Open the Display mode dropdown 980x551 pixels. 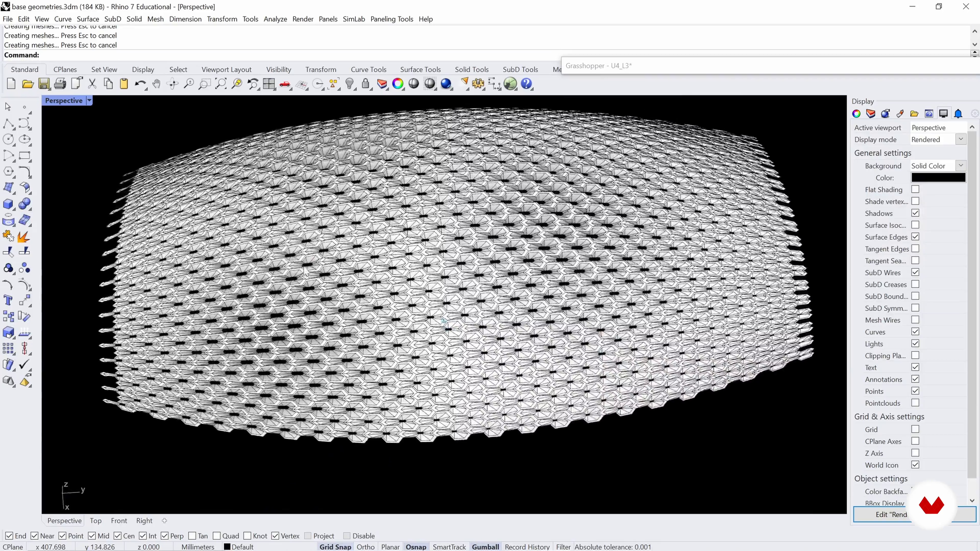(961, 139)
